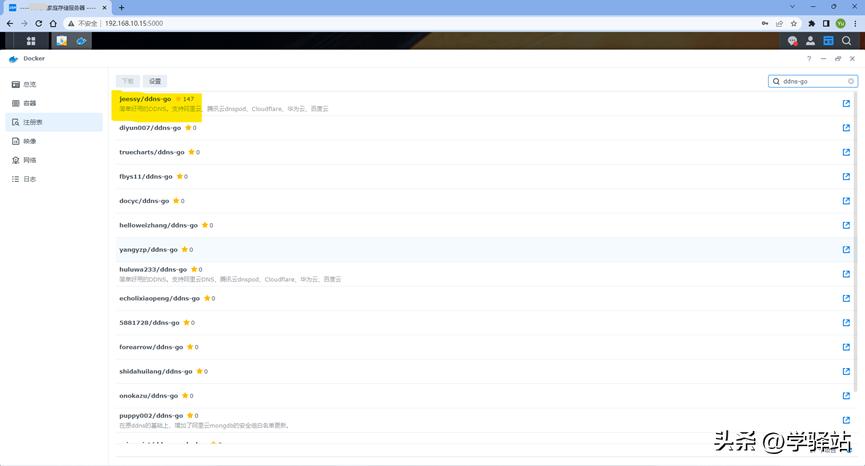
Task: Open browser saved passwords key icon
Action: (765, 23)
